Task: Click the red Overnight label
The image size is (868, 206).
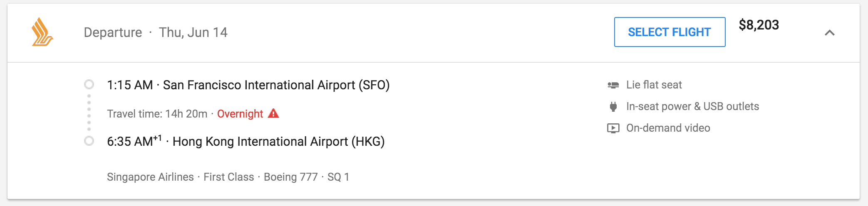Action: pos(240,114)
